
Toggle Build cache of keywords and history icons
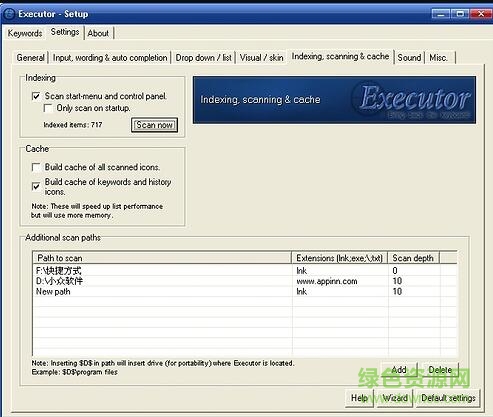(x=36, y=186)
